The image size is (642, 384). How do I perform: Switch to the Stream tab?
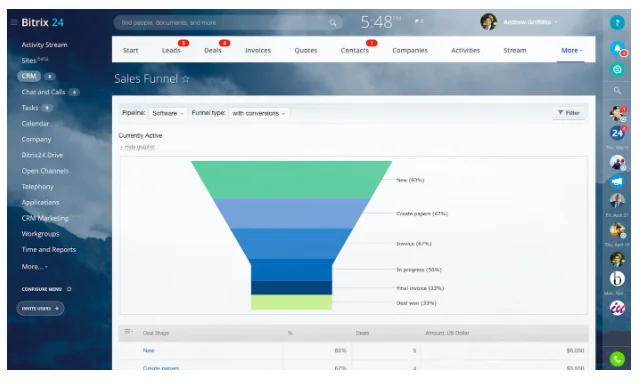click(x=515, y=50)
